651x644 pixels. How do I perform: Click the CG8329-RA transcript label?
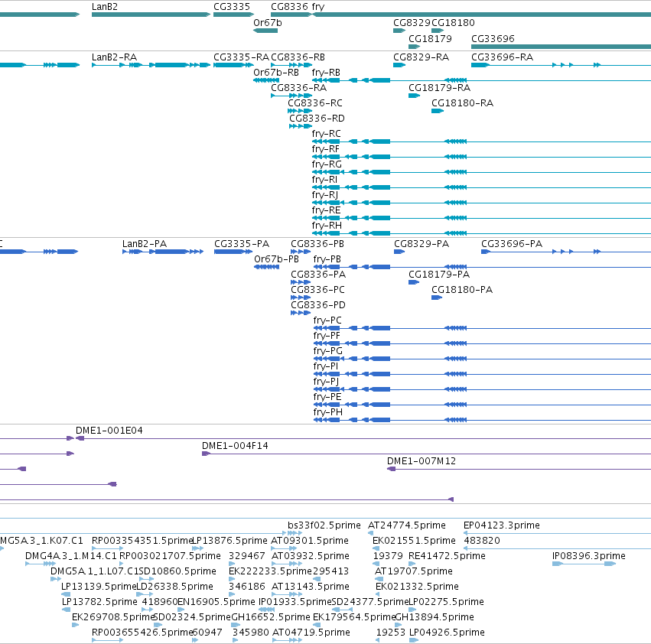[421, 57]
